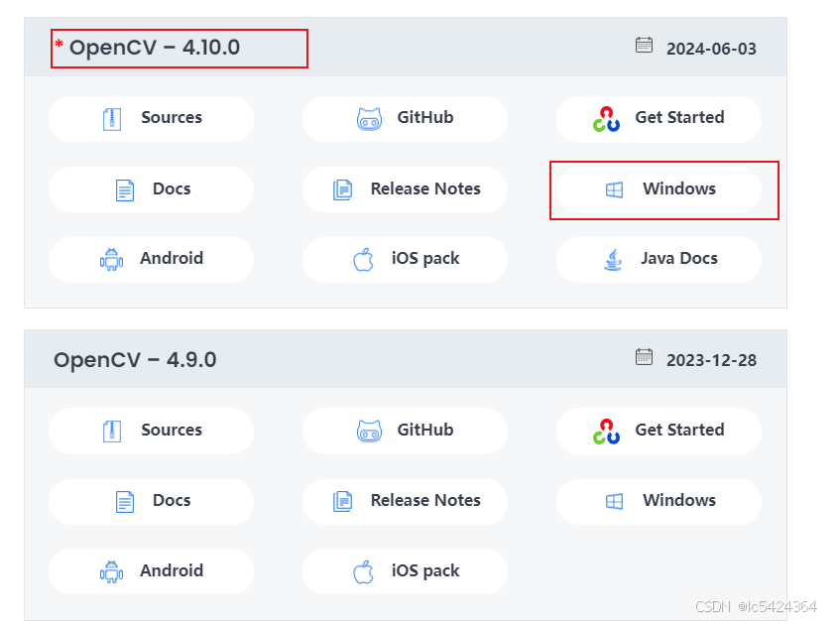
Task: Click the calendar icon next to 2023-12-28
Action: pos(644,356)
